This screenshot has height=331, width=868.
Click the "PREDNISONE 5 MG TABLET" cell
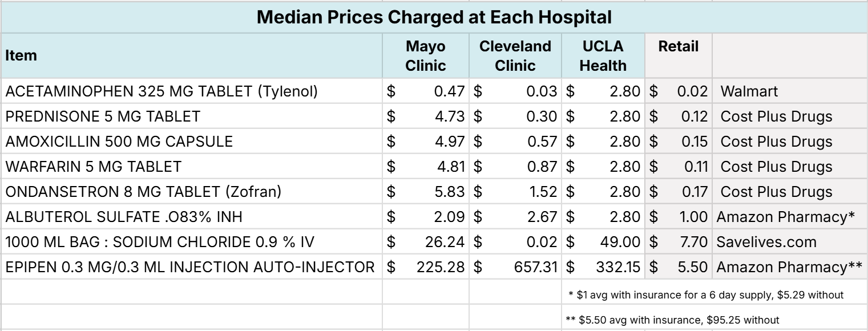click(x=103, y=116)
